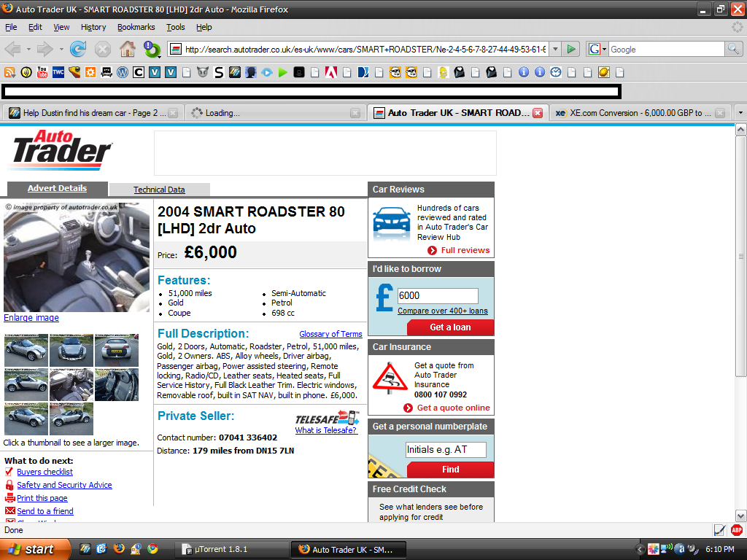Viewport: 747px width, 560px height.
Task: Click the envelope Send to a friend icon
Action: (x=9, y=510)
